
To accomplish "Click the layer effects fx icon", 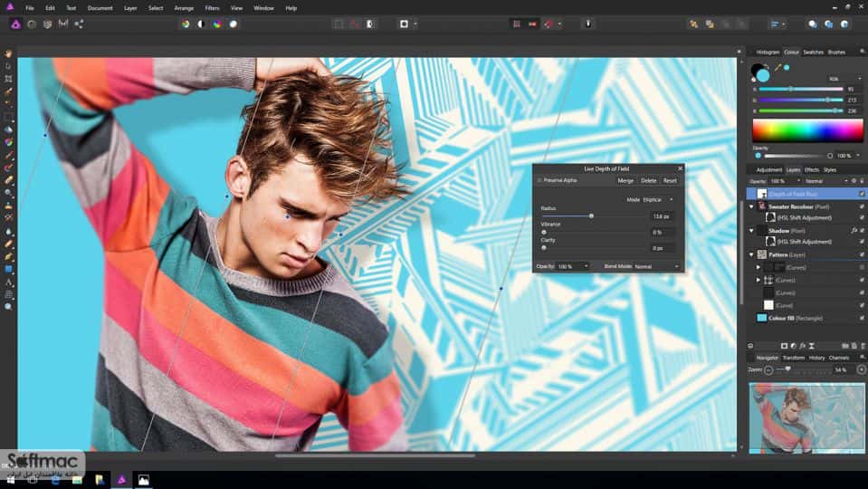I will [802, 346].
